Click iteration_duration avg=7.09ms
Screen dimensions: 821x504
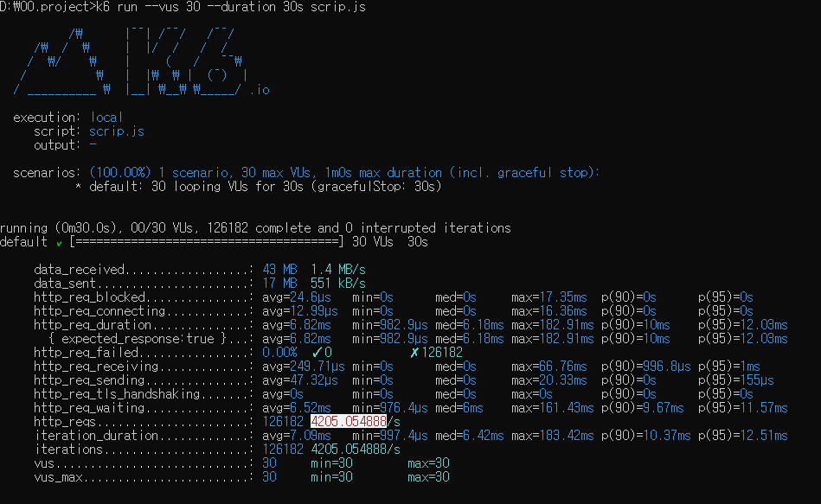(297, 436)
